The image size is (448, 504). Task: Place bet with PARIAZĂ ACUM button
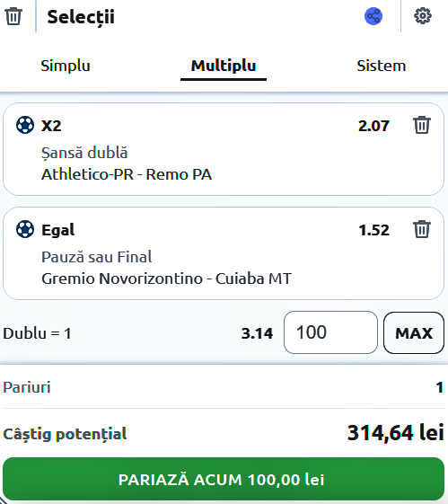click(224, 479)
